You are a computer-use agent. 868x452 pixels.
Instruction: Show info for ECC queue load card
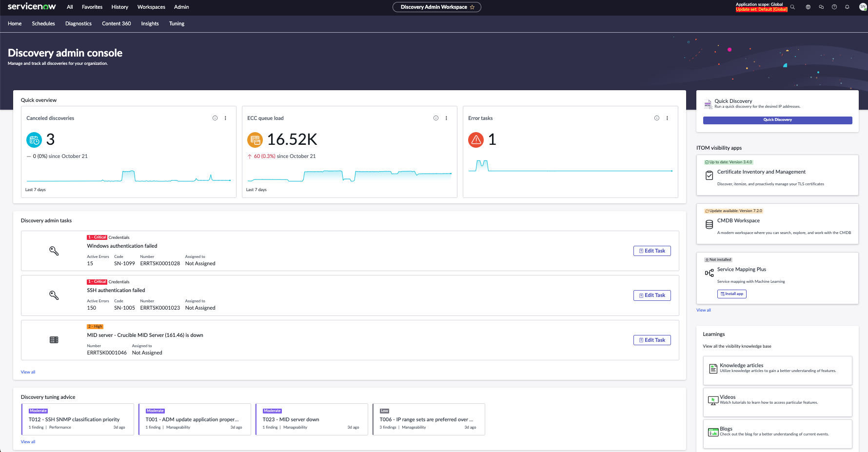click(x=436, y=118)
